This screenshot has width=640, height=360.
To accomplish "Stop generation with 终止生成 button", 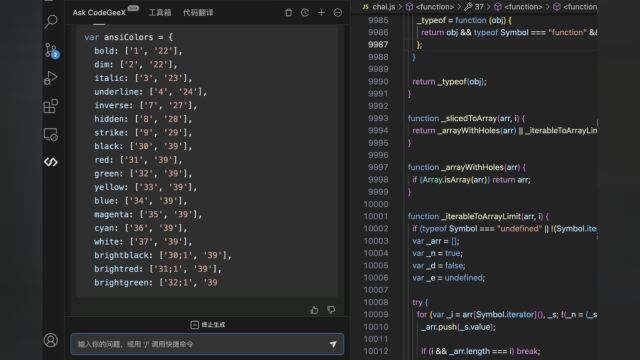I will coord(208,324).
